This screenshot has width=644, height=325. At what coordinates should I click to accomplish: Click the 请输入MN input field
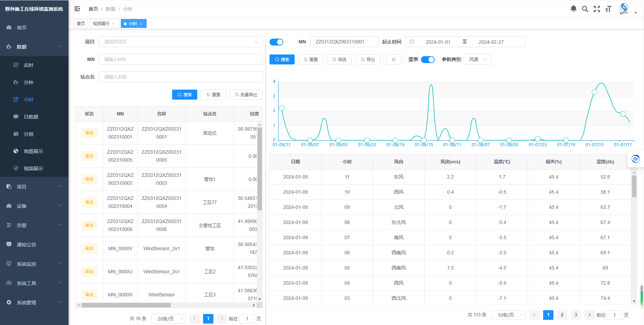[x=181, y=59]
